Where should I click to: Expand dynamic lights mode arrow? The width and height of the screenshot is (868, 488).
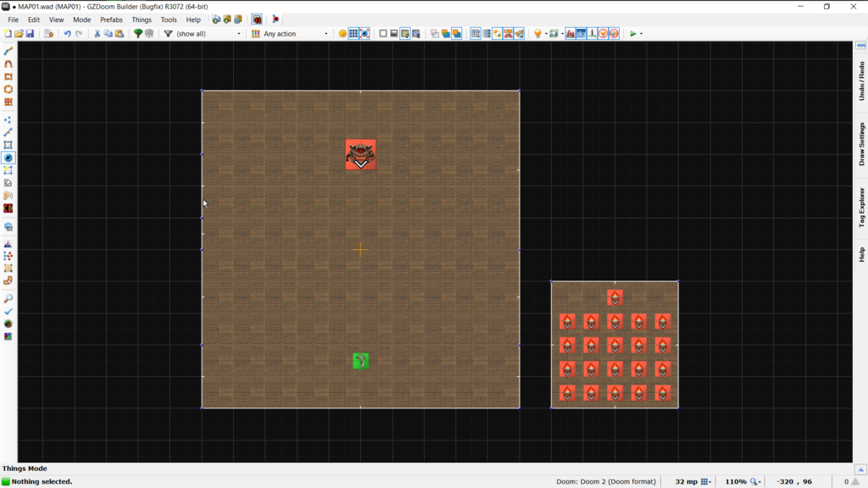(546, 34)
